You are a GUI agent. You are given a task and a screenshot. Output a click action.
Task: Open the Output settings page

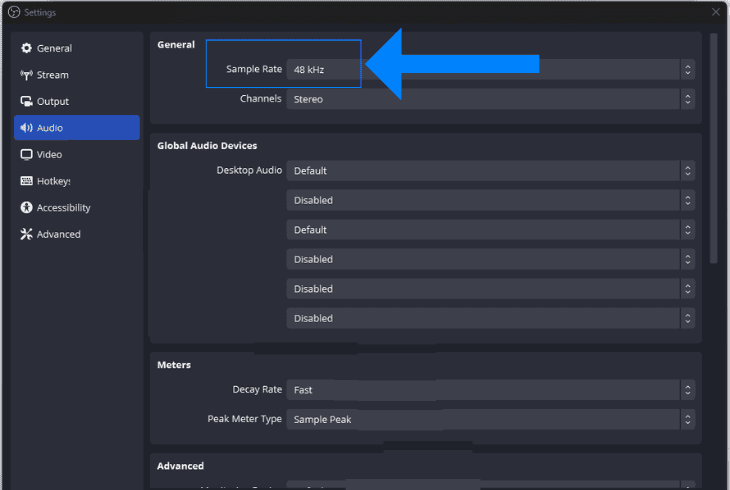[77, 102]
